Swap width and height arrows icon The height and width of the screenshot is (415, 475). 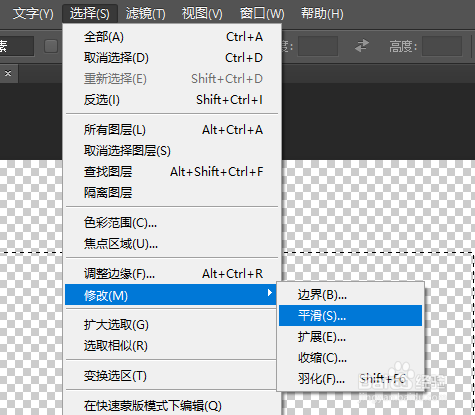[362, 46]
